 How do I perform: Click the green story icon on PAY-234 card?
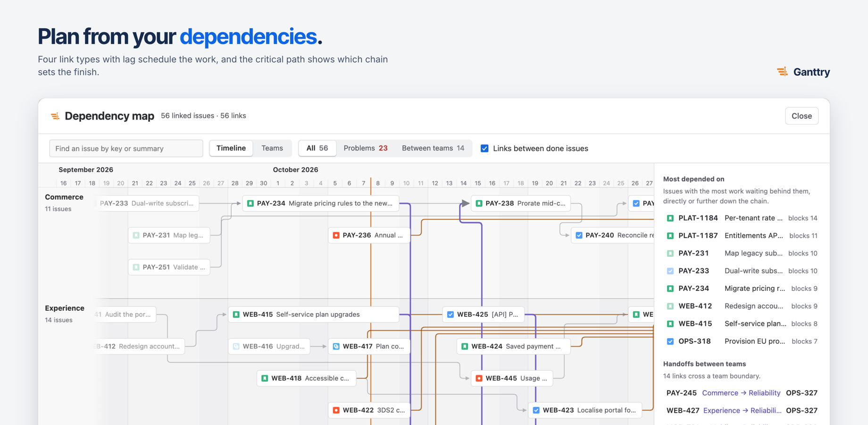(250, 204)
